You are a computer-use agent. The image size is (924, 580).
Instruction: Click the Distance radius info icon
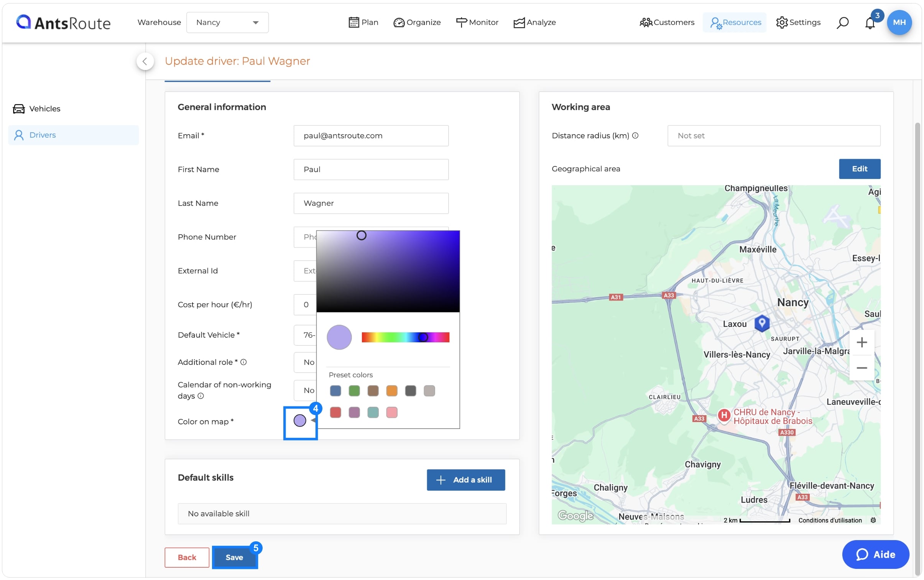pos(635,135)
